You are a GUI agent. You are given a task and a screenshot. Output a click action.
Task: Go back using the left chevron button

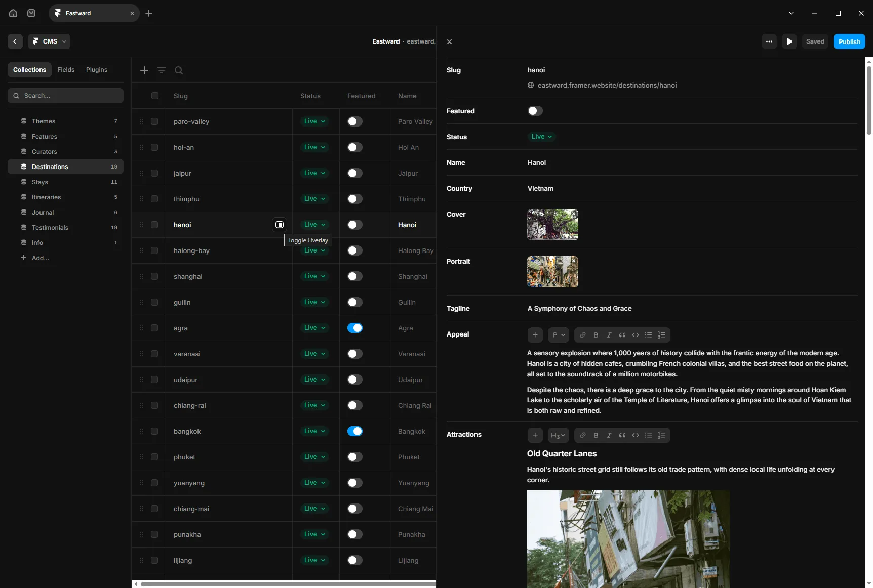coord(15,41)
